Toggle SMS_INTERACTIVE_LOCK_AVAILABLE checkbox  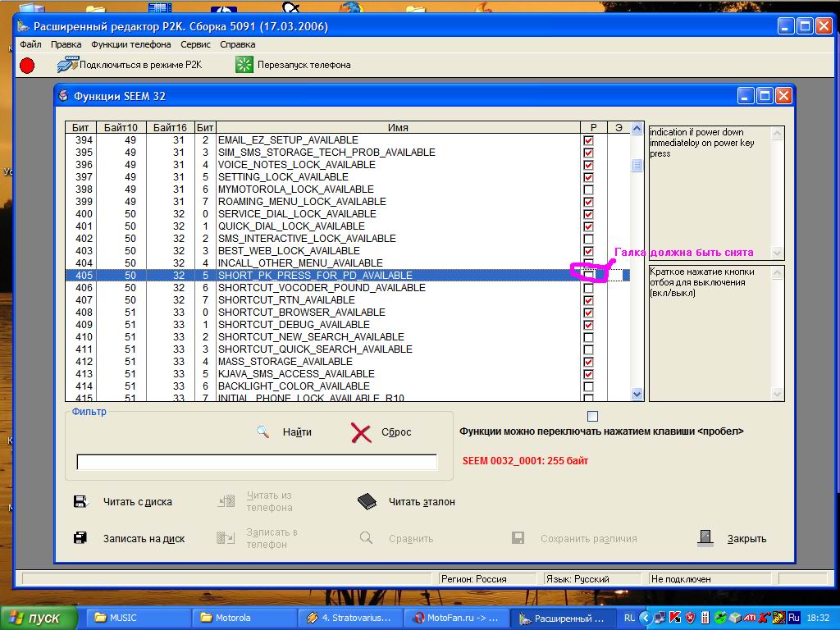[588, 239]
